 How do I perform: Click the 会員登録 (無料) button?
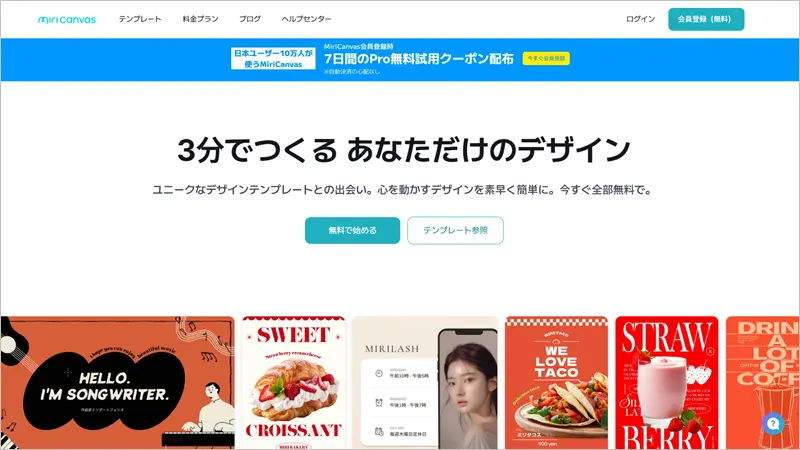706,19
